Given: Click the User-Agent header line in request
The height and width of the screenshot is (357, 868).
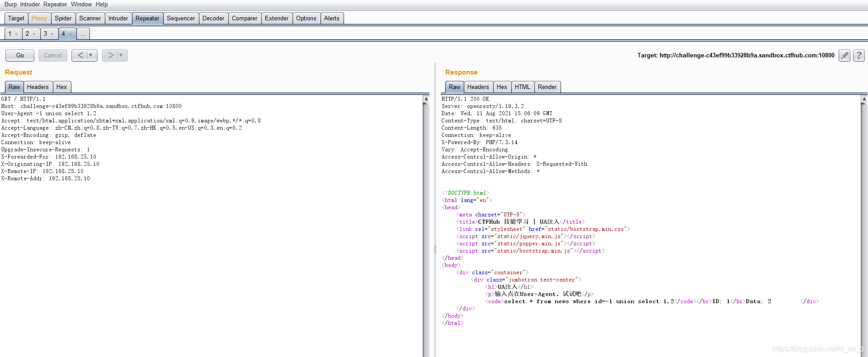Looking at the screenshot, I should tap(49, 113).
